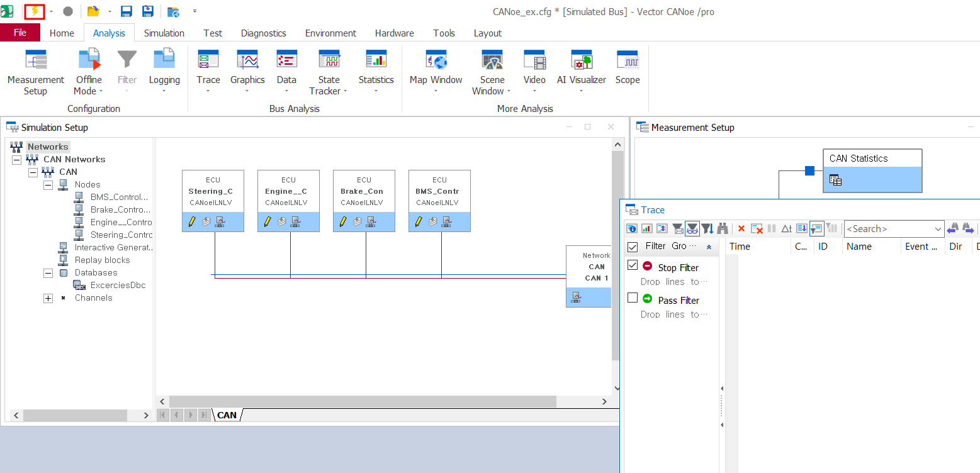Toggle the analysis filter glasses button in Trace
Viewport: 980px width, 473px height.
click(692, 229)
